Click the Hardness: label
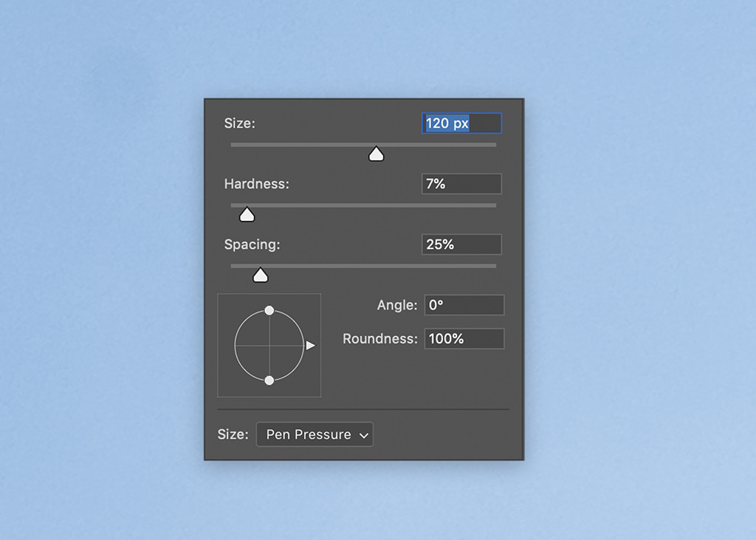 256,184
